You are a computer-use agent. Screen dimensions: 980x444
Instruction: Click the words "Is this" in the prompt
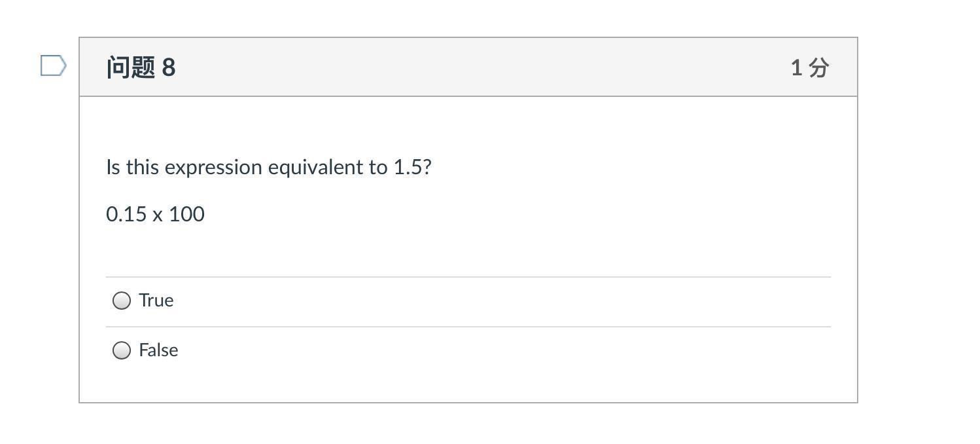pyautogui.click(x=133, y=168)
